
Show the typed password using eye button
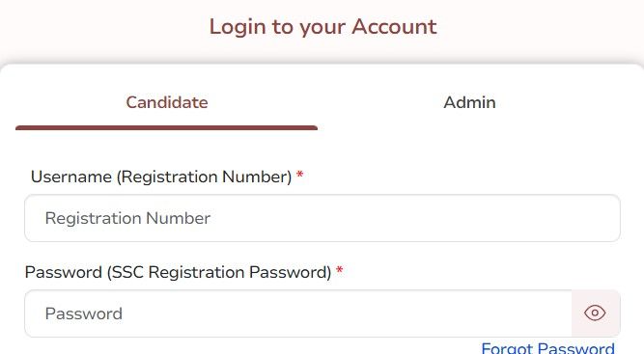pyautogui.click(x=595, y=313)
